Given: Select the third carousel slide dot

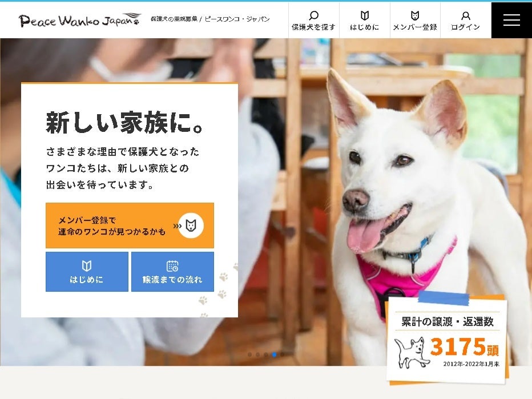Looking at the screenshot, I should 266,354.
